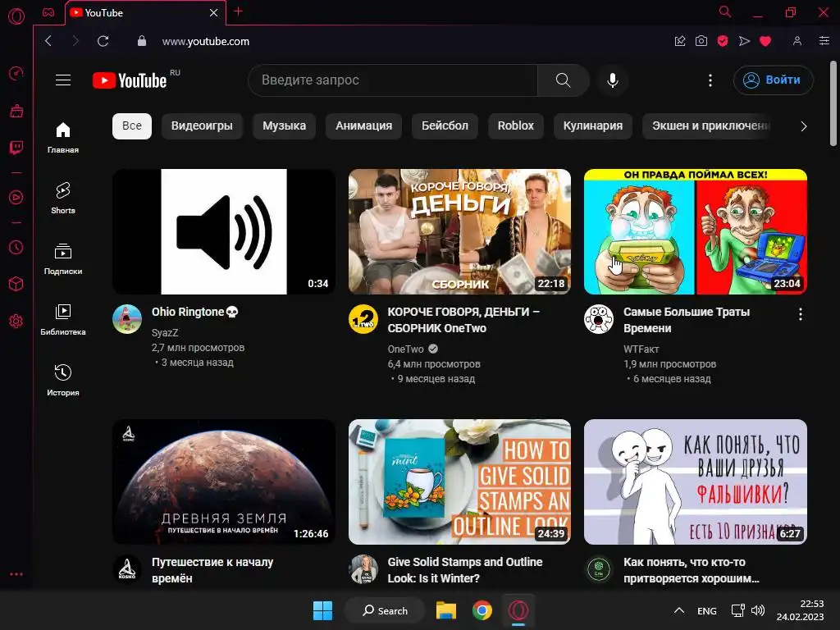Click the page vertical scrollbar
This screenshot has height=630, width=840.
(x=833, y=103)
